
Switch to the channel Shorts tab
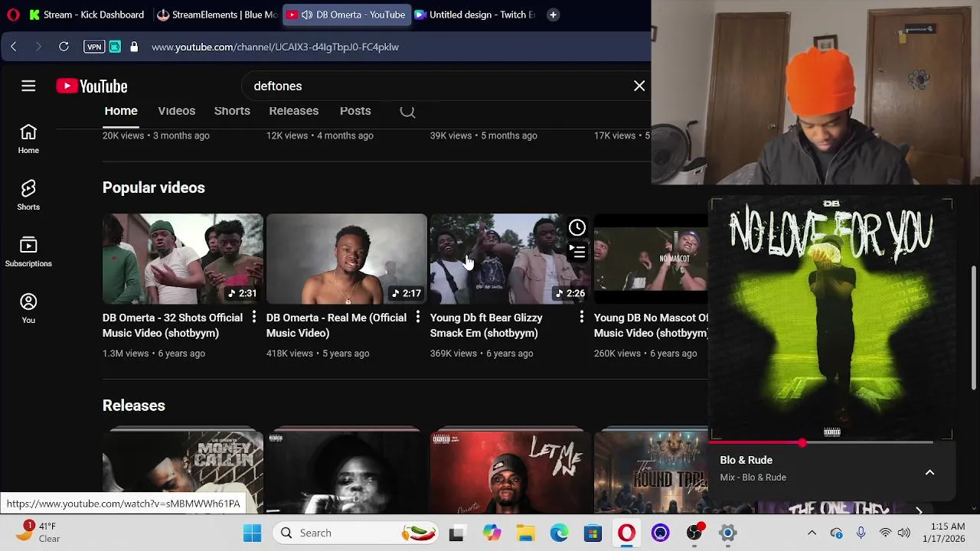(232, 111)
